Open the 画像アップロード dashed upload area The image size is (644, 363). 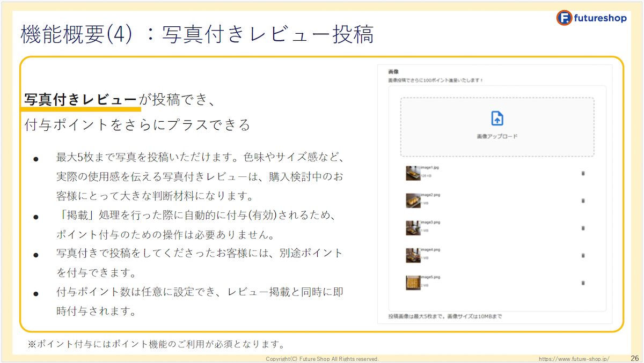tap(496, 127)
